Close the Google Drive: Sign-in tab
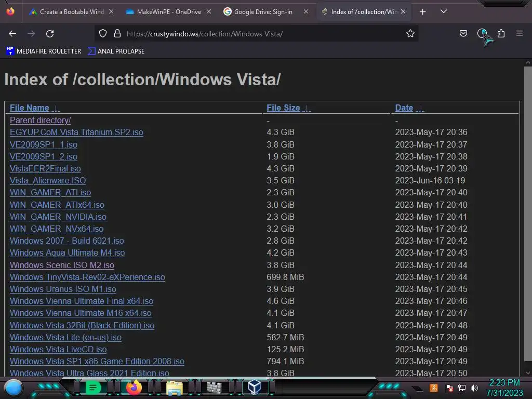Screen dimensions: 532x399 (x=305, y=11)
